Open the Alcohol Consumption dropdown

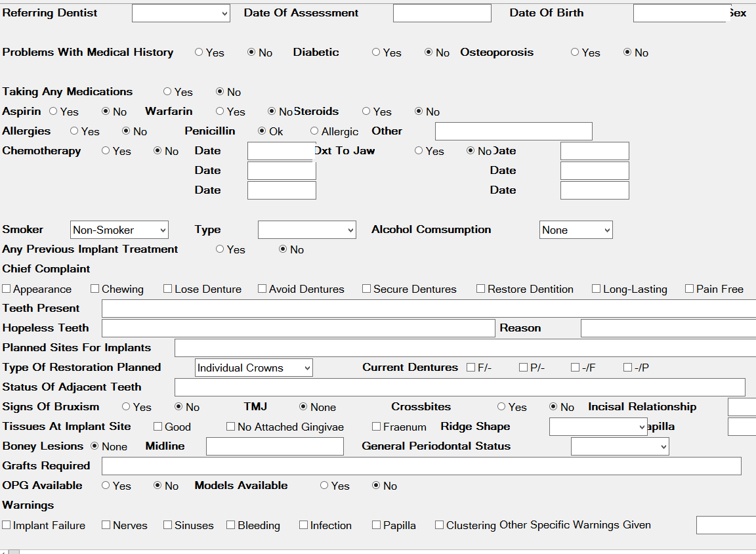(x=576, y=230)
